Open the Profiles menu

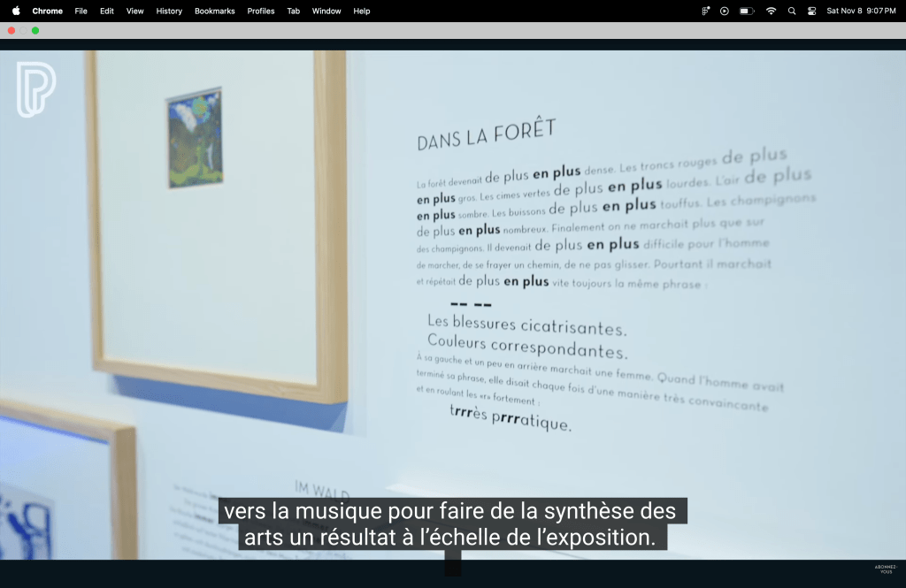coord(261,11)
